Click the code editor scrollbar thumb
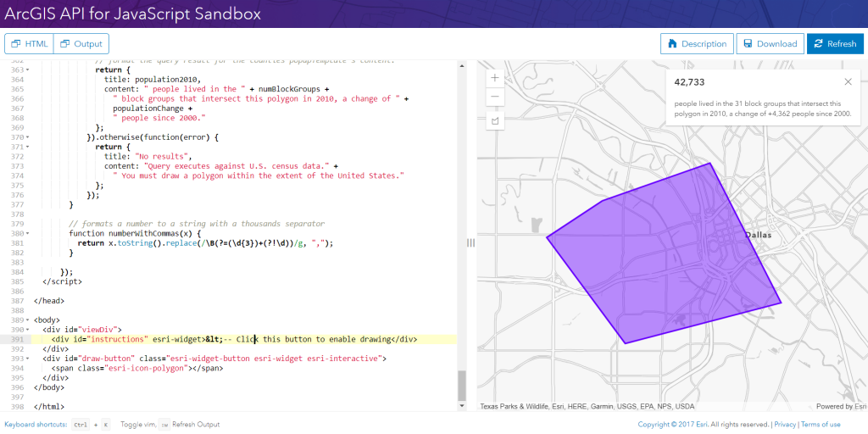Screen dimensions: 868x434 click(x=462, y=385)
